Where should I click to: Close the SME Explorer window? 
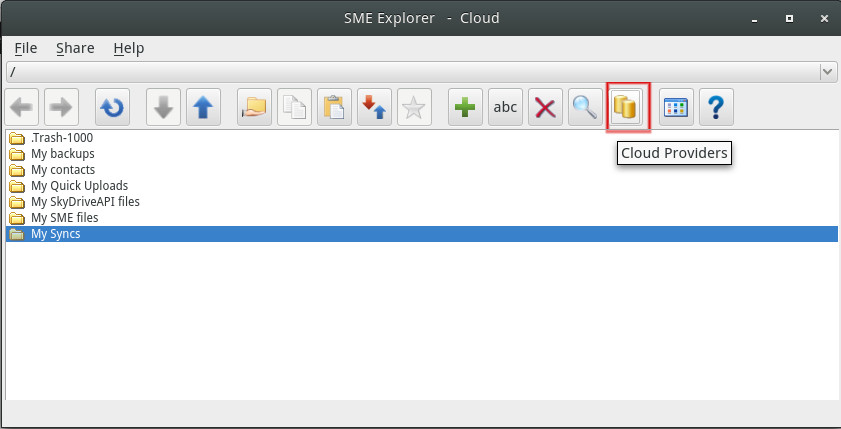coord(824,19)
